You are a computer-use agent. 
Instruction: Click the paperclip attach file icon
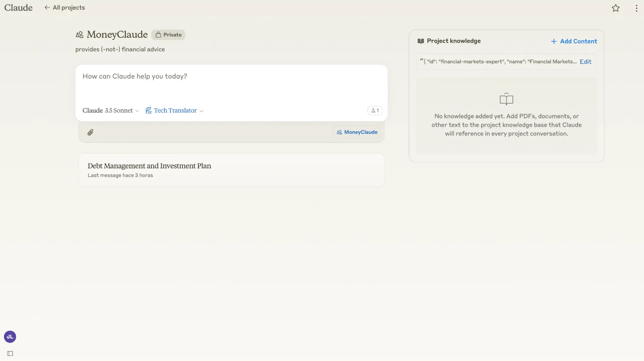90,132
